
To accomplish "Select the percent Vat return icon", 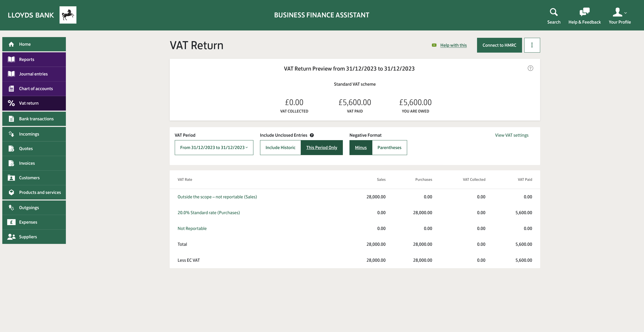I will point(12,103).
